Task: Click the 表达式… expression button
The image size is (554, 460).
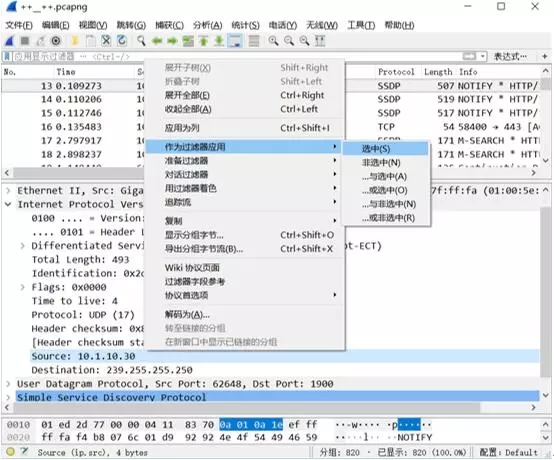Action: point(510,56)
